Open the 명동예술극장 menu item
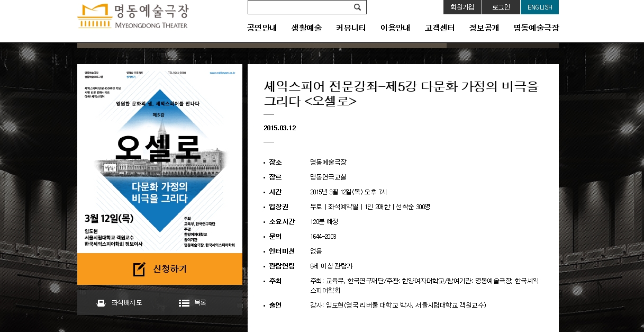This screenshot has width=644, height=332. [x=536, y=28]
